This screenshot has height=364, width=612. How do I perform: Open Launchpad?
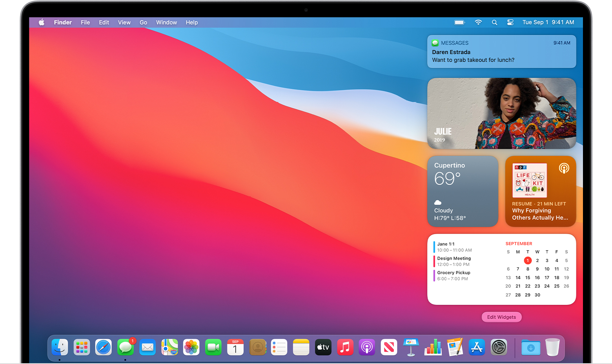(81, 347)
